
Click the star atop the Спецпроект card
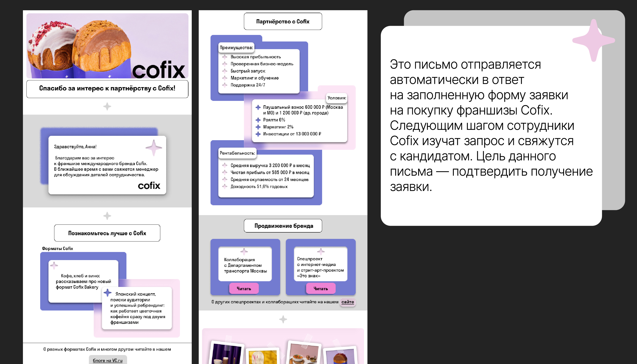[x=321, y=251]
